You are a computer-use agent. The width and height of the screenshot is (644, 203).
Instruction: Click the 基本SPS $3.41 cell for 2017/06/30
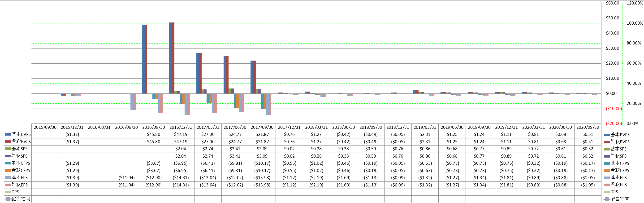[x=235, y=149]
